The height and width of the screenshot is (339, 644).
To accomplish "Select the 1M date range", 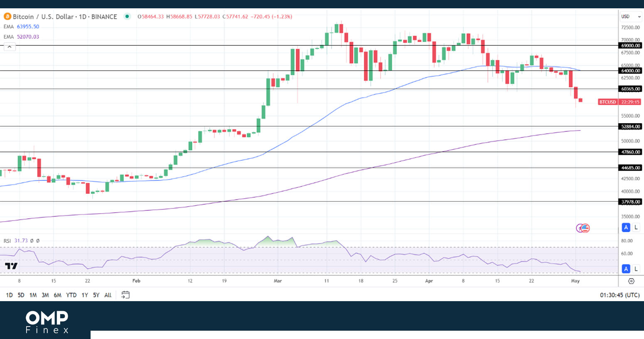I will pos(33,295).
